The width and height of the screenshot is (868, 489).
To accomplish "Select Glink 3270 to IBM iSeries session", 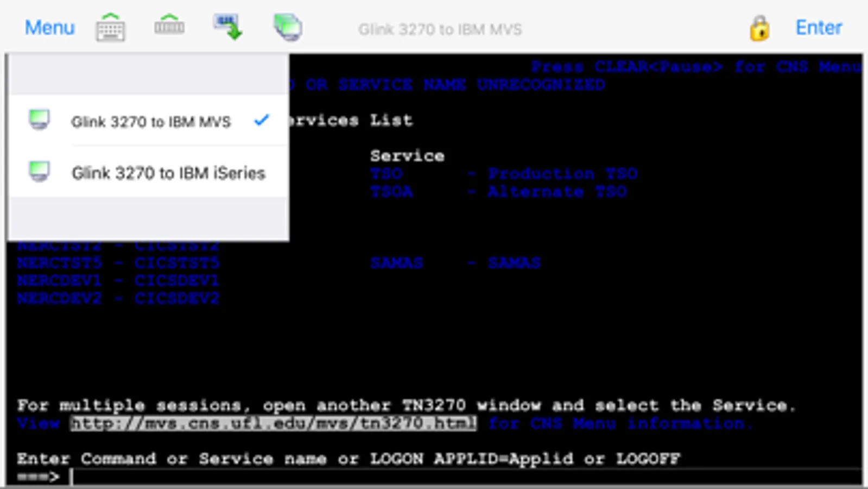I will [148, 172].
